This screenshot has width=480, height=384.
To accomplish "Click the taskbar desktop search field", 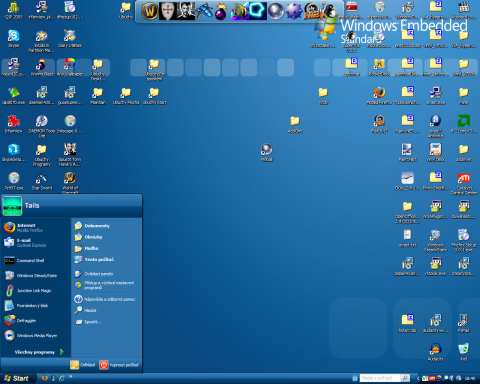I will (380, 378).
